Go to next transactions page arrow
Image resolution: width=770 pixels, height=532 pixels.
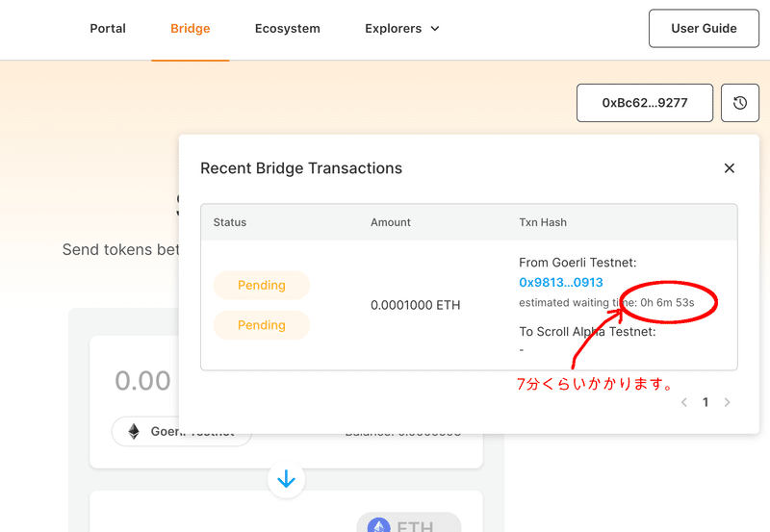point(728,402)
